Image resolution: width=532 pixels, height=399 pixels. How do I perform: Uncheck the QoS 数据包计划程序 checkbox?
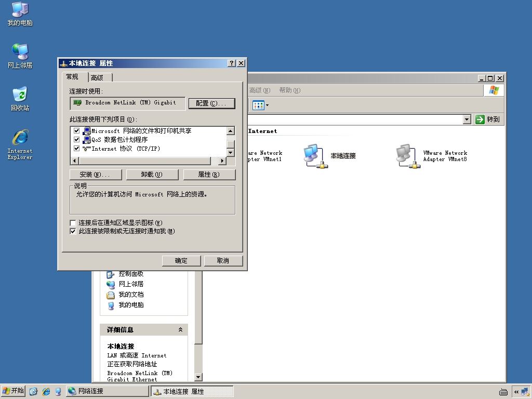[77, 139]
